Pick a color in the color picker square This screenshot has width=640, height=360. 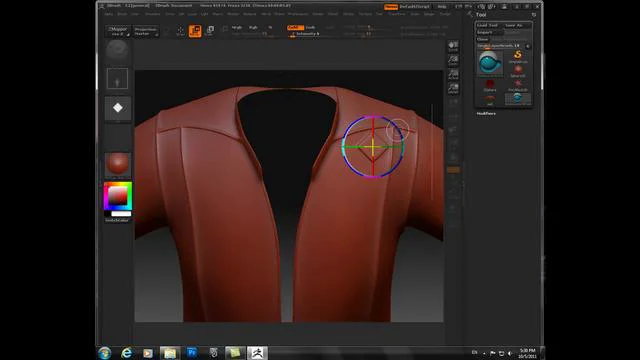click(118, 196)
